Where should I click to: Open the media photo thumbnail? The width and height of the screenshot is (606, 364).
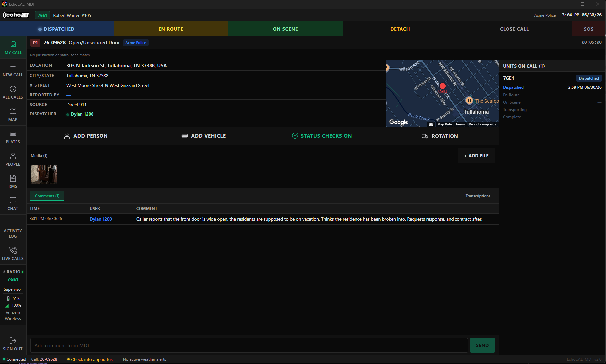(x=44, y=175)
